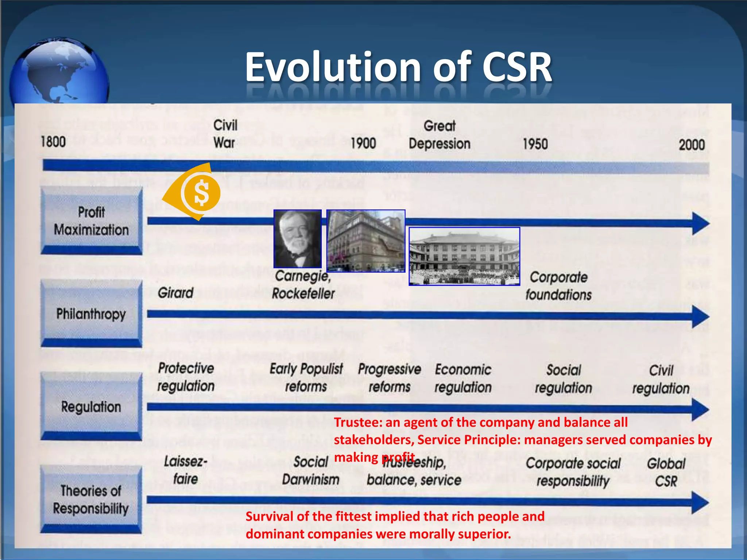Click the globe image in the corner
The image size is (747, 560).
(59, 70)
